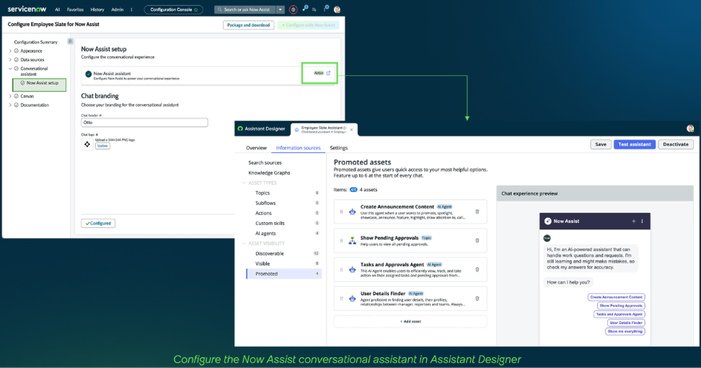This screenshot has height=368, width=701.
Task: Switch to the Overview tab
Action: [256, 148]
